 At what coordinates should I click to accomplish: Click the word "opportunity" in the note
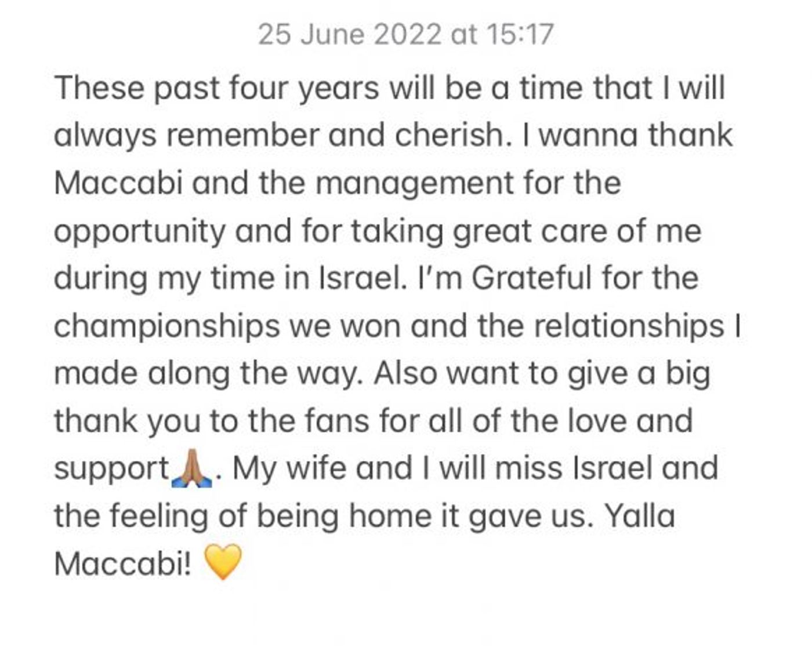coord(139,232)
